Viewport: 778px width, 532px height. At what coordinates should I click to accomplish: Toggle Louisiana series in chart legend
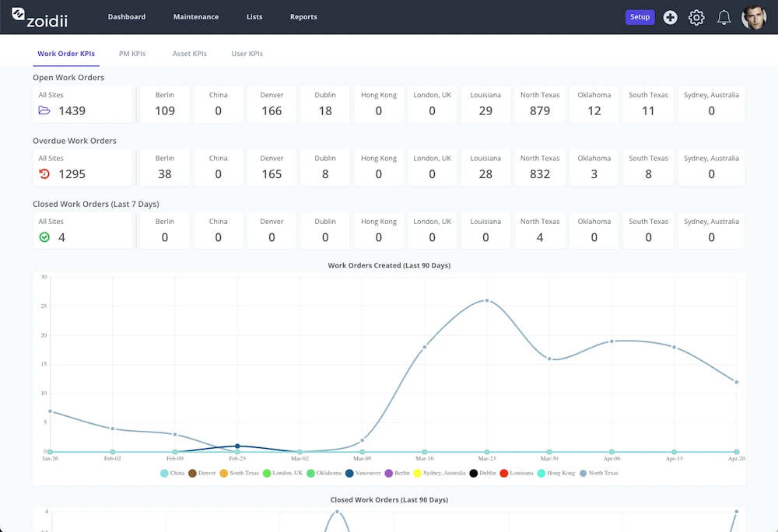517,473
